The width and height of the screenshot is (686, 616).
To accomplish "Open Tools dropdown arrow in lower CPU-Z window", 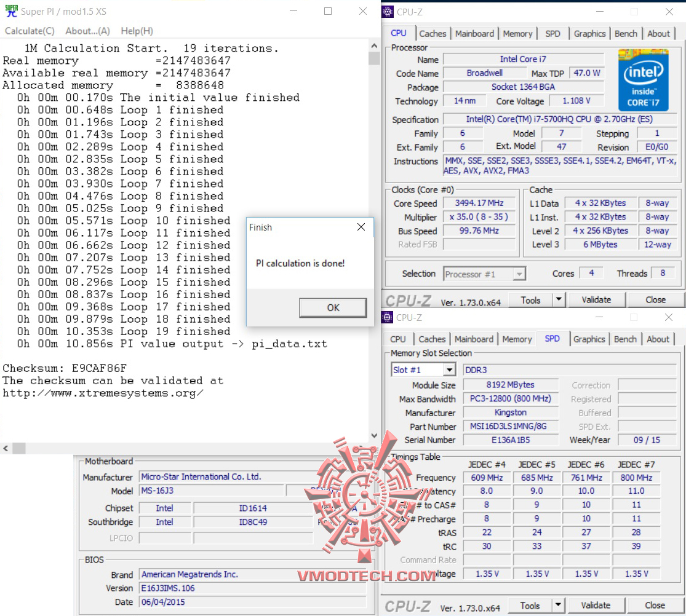I will [558, 606].
